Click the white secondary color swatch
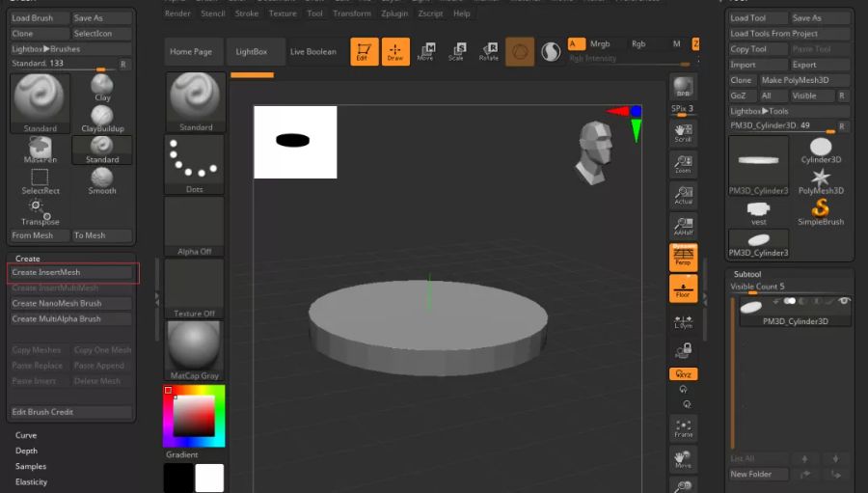868x493 pixels. tap(209, 478)
